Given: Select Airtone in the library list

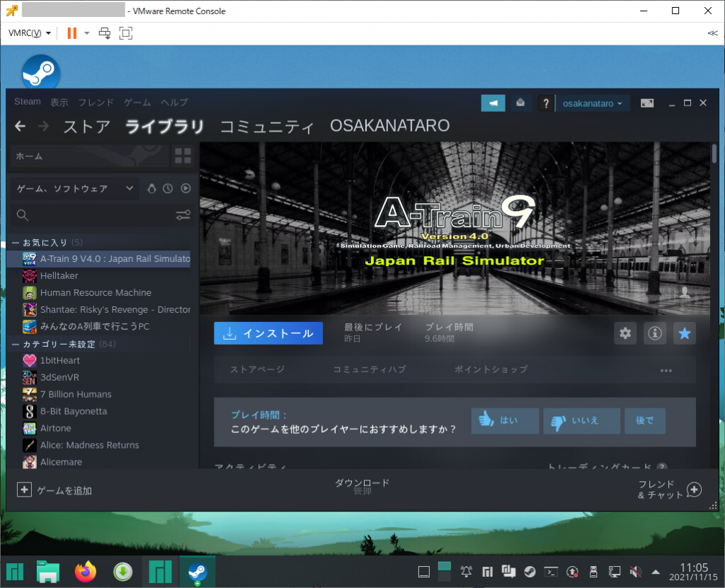Looking at the screenshot, I should point(98,428).
